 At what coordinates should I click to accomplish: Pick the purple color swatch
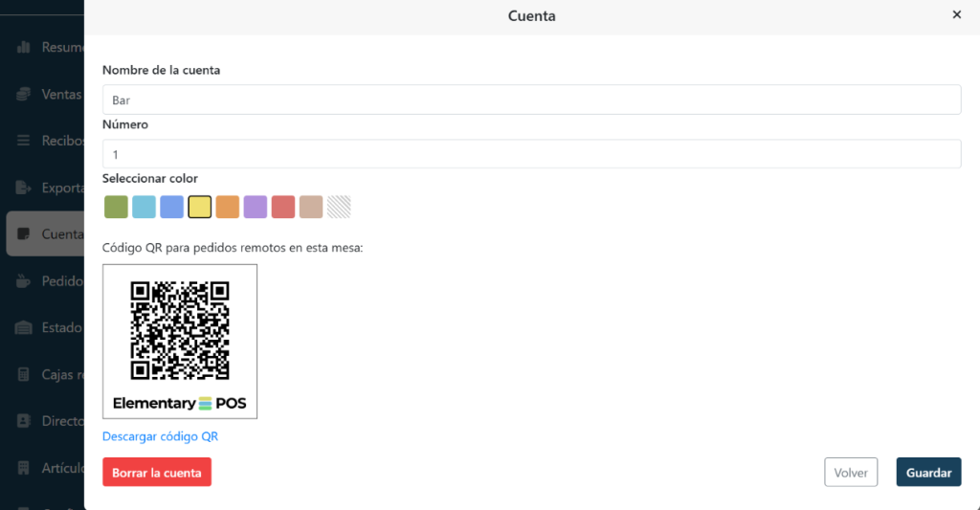pos(255,207)
